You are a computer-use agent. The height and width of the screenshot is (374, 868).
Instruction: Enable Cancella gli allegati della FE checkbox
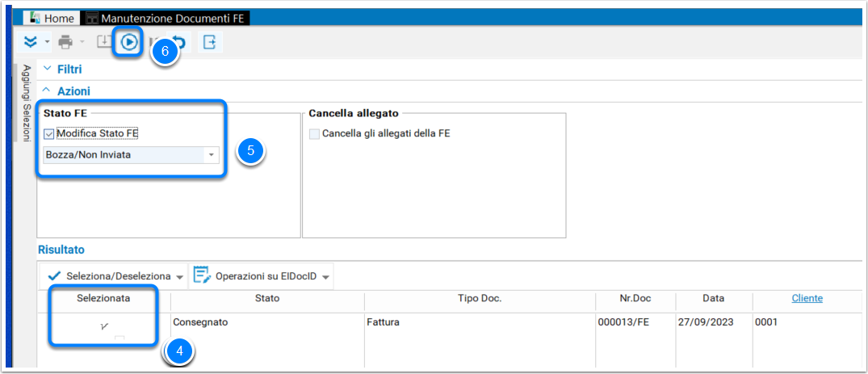pyautogui.click(x=314, y=133)
